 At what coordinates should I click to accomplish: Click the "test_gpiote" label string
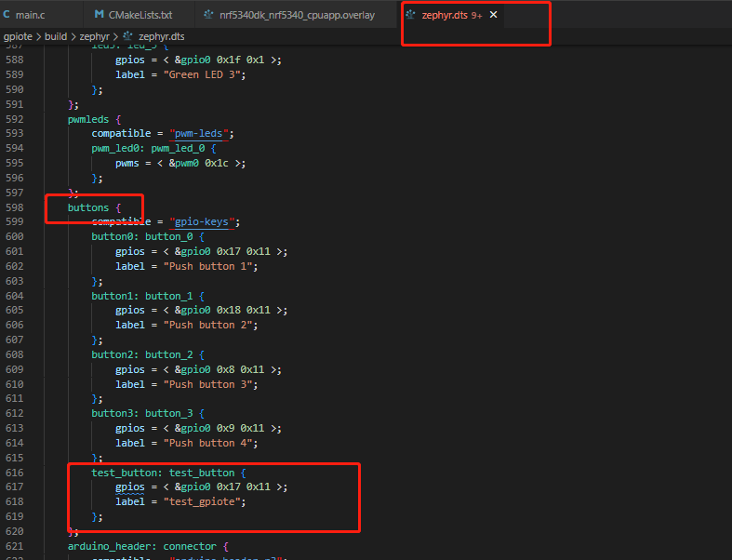point(202,501)
